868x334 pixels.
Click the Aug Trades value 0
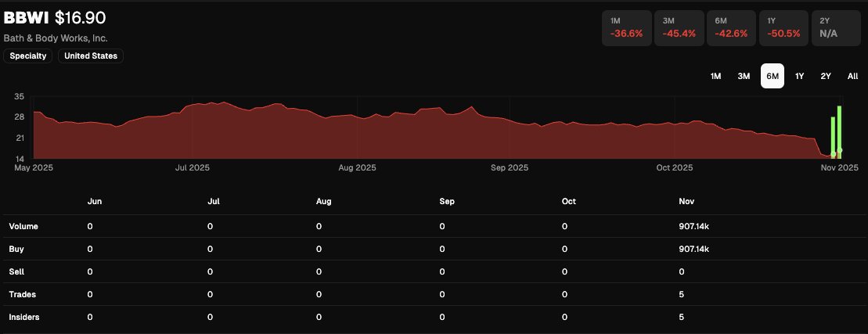click(319, 294)
